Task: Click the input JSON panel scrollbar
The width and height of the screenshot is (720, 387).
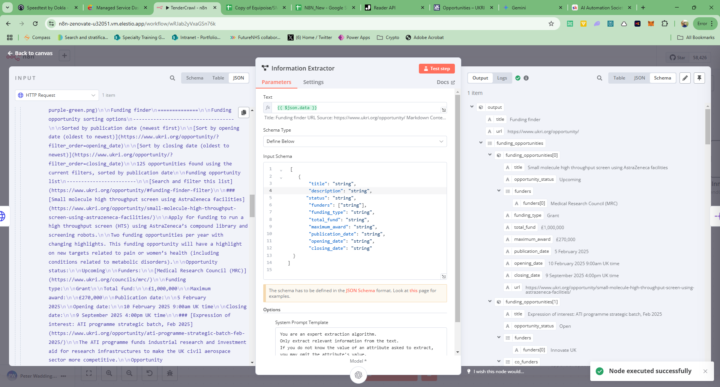Action: (252, 207)
